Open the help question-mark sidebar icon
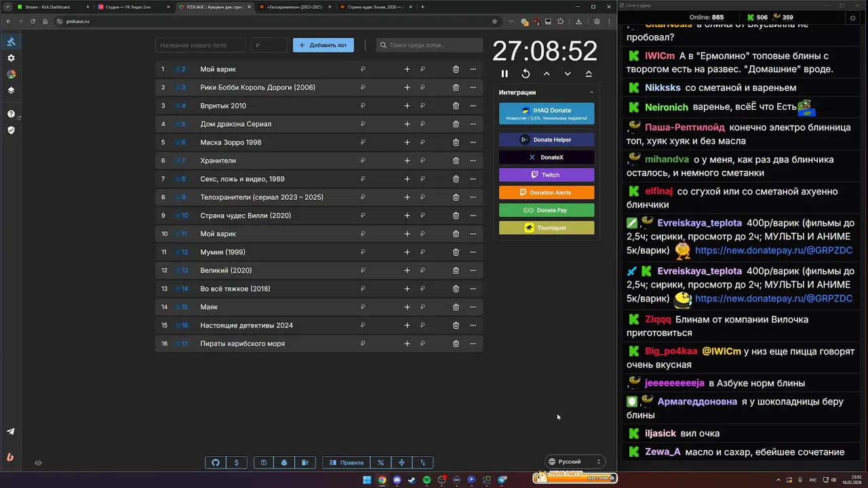Viewport: 868px width, 488px height. pyautogui.click(x=11, y=114)
